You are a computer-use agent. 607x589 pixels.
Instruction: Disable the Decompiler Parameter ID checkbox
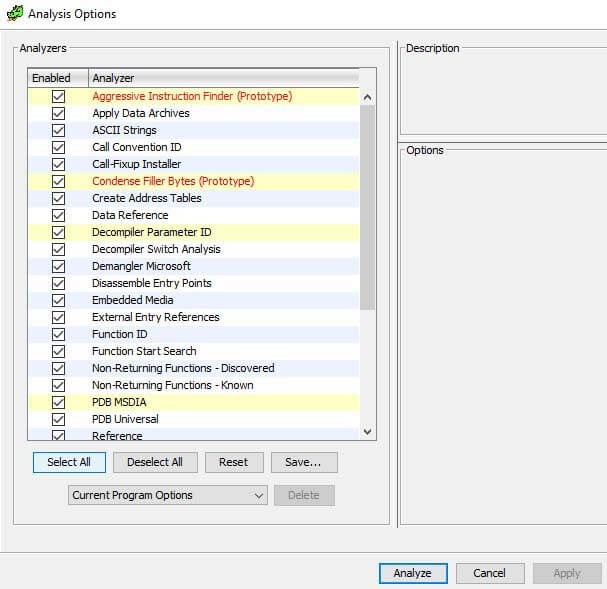58,233
